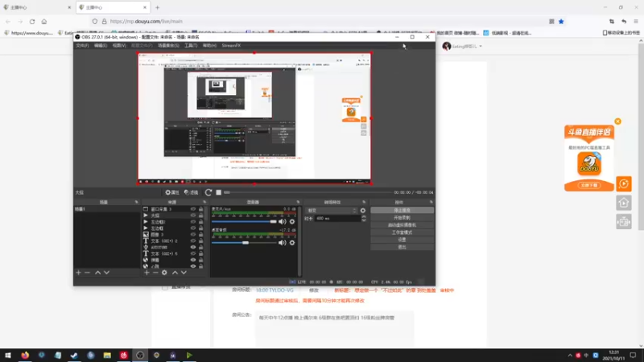This screenshot has height=362, width=644.
Task: Click transition duration 600 ms field
Action: [337, 219]
